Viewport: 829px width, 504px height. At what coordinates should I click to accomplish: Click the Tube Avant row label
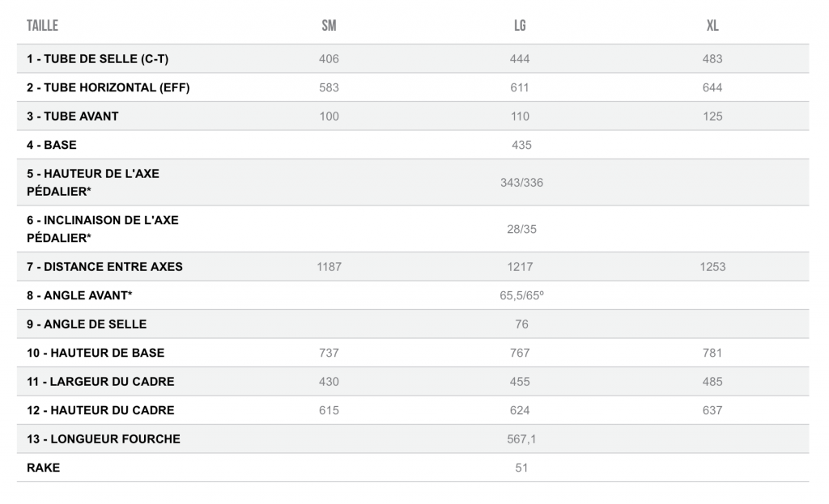pos(73,116)
